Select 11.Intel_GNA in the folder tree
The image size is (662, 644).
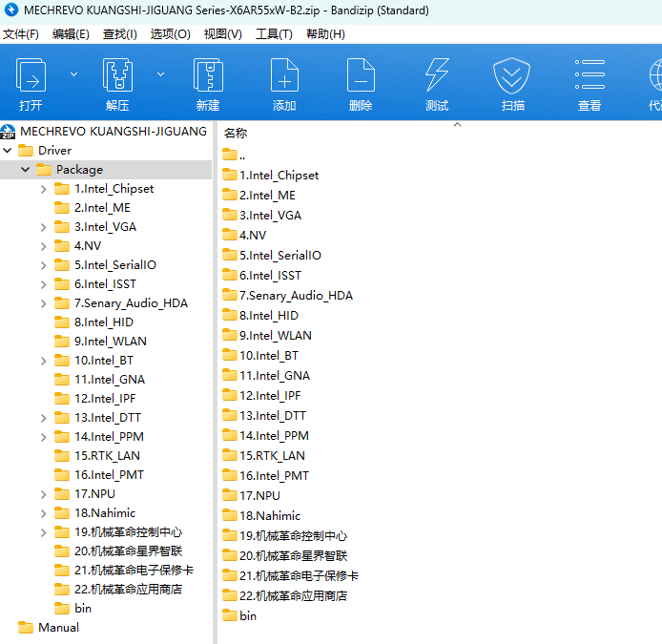(x=99, y=380)
